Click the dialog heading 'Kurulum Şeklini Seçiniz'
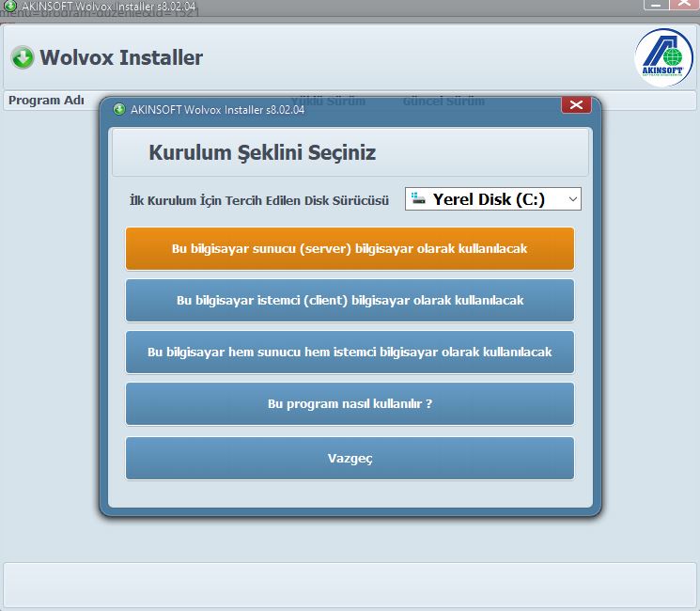Screen dimensions: 700x611 [262, 152]
